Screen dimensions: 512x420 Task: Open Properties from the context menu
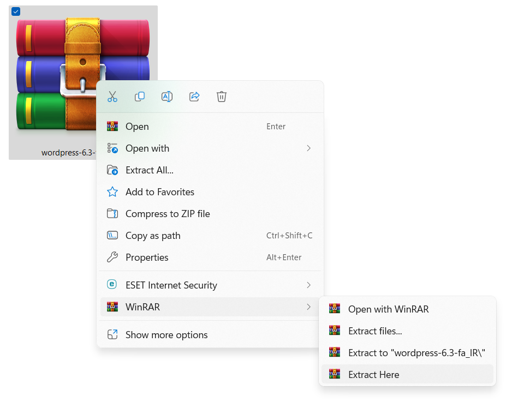[210, 257]
